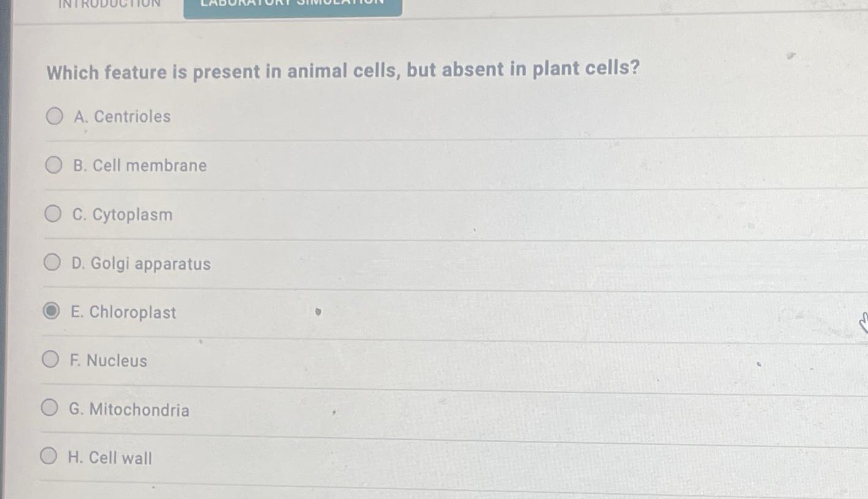The image size is (868, 499).
Task: Select answer A. Centrioles
Action: click(53, 116)
